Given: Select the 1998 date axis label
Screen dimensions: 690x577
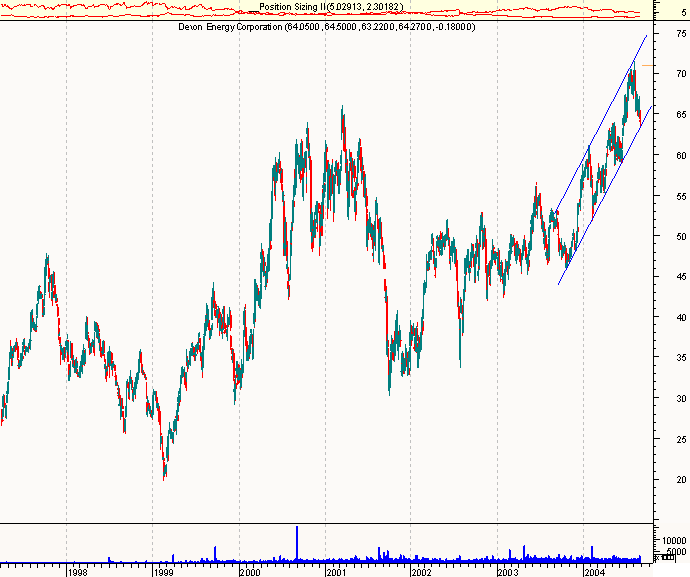Looking at the screenshot, I should [x=77, y=572].
